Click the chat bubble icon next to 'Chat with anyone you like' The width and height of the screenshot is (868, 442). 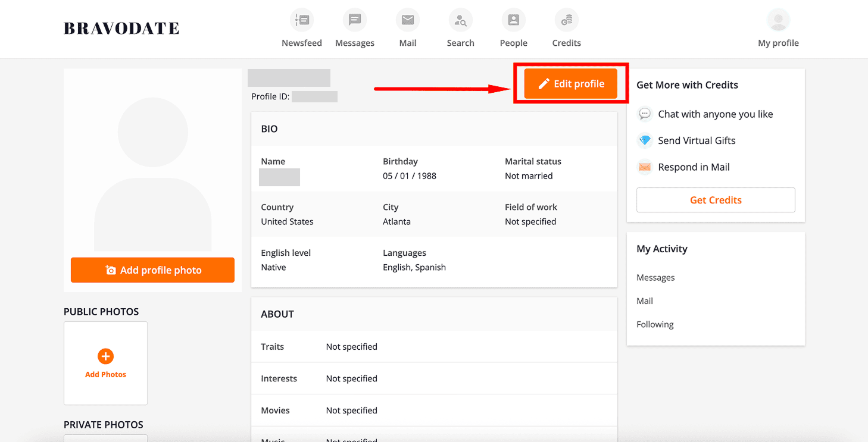tap(645, 114)
